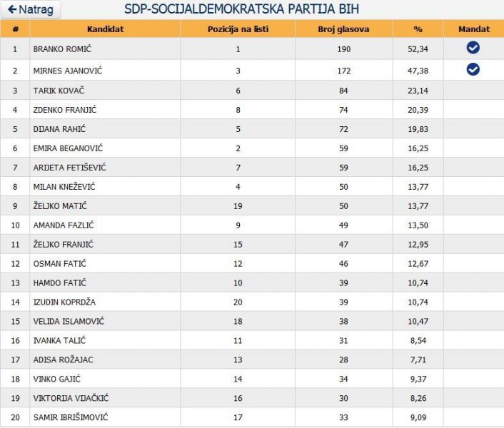
Task: Click the back arrow icon beside Natrag
Action: pos(12,10)
